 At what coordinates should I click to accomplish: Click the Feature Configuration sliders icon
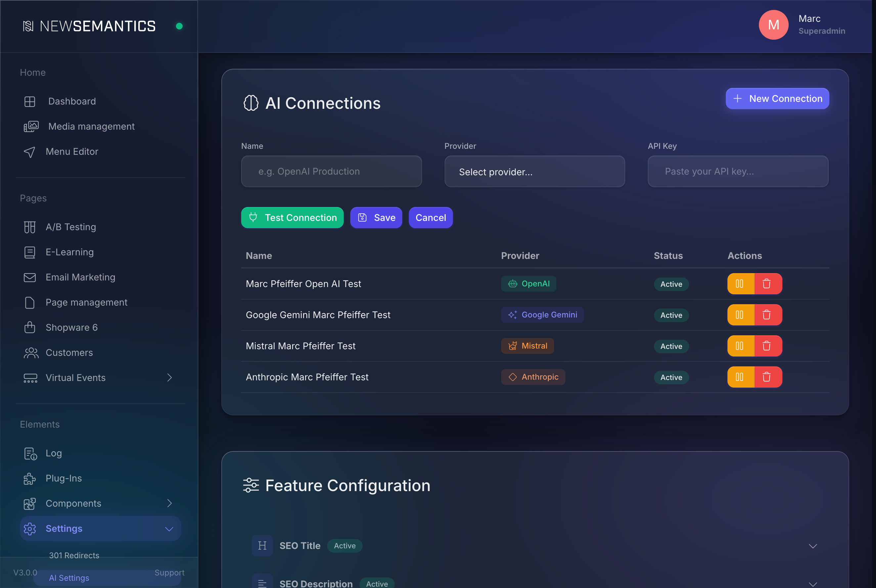[x=251, y=485]
